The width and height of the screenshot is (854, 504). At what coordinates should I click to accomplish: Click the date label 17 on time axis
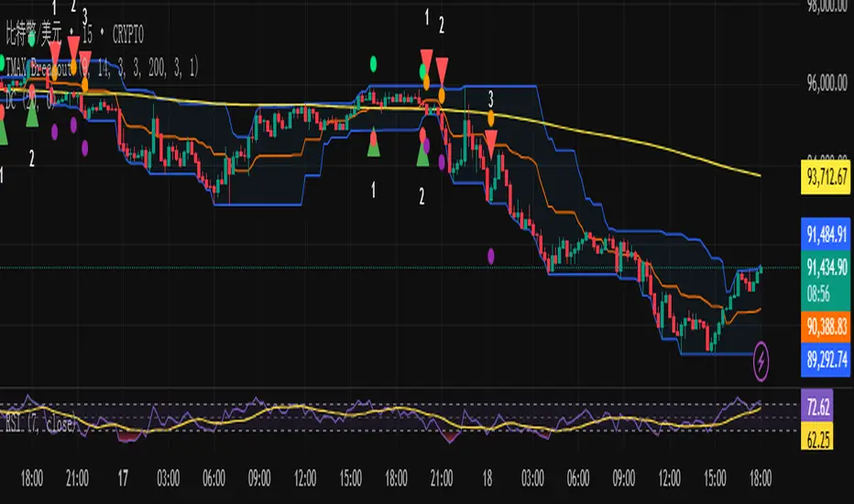point(123,478)
